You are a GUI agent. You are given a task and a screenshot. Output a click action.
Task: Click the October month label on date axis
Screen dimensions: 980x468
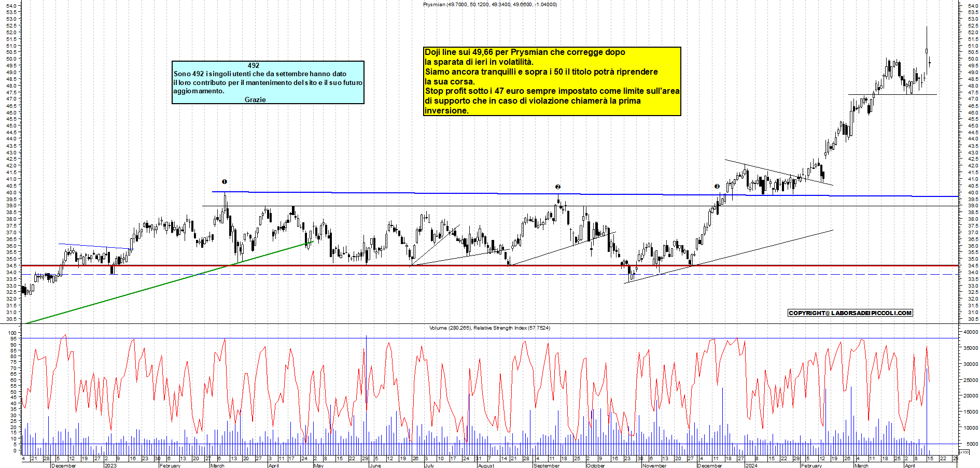tap(596, 465)
